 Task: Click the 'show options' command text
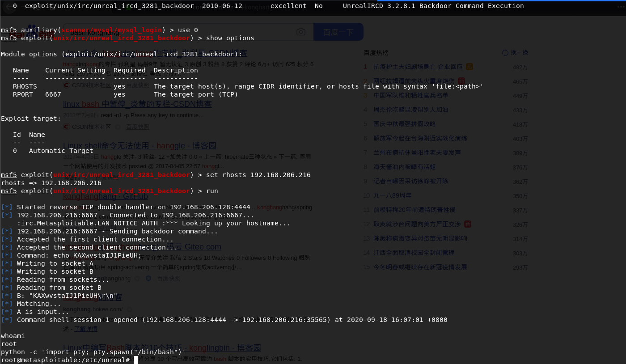[x=230, y=38]
